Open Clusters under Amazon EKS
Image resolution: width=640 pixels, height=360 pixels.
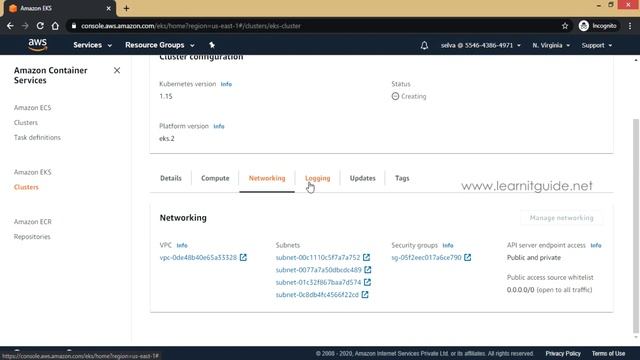pos(26,187)
